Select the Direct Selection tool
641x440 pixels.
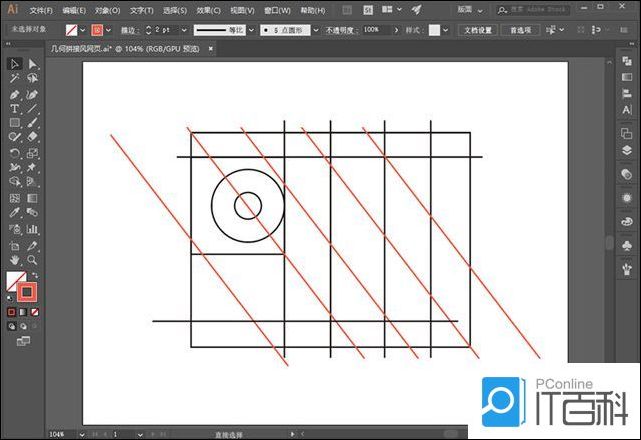pos(32,64)
